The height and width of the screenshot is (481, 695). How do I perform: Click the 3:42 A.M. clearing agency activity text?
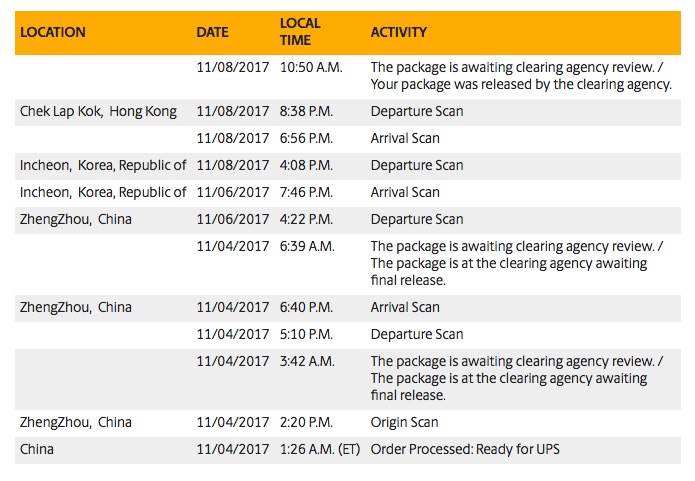point(517,378)
